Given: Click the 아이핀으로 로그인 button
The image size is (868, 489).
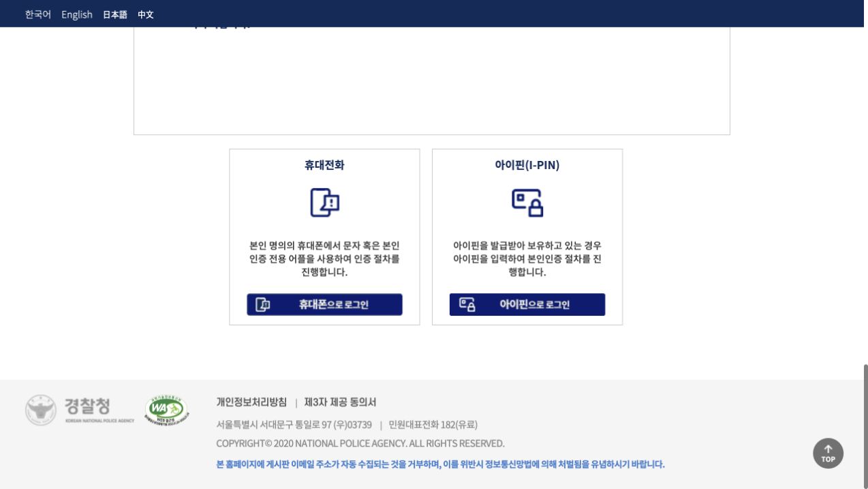Looking at the screenshot, I should pyautogui.click(x=527, y=305).
